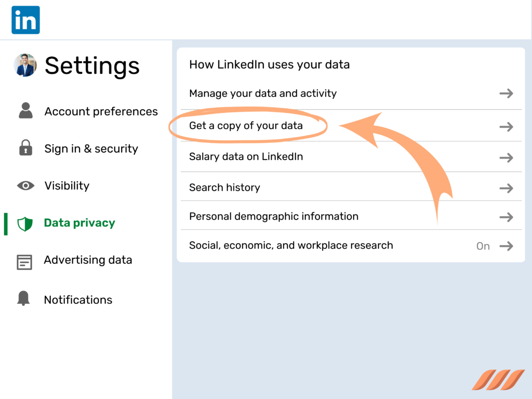
Task: Click the Settings heading
Action: pos(92,66)
